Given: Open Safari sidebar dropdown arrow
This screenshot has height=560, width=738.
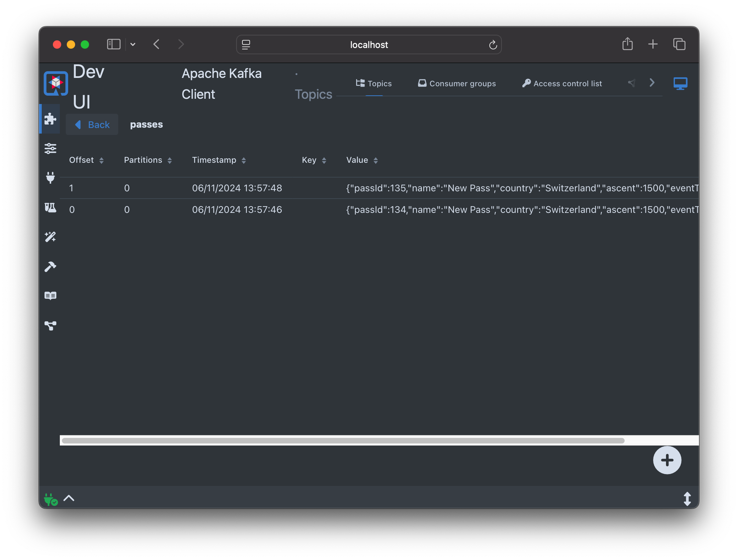Looking at the screenshot, I should point(133,45).
